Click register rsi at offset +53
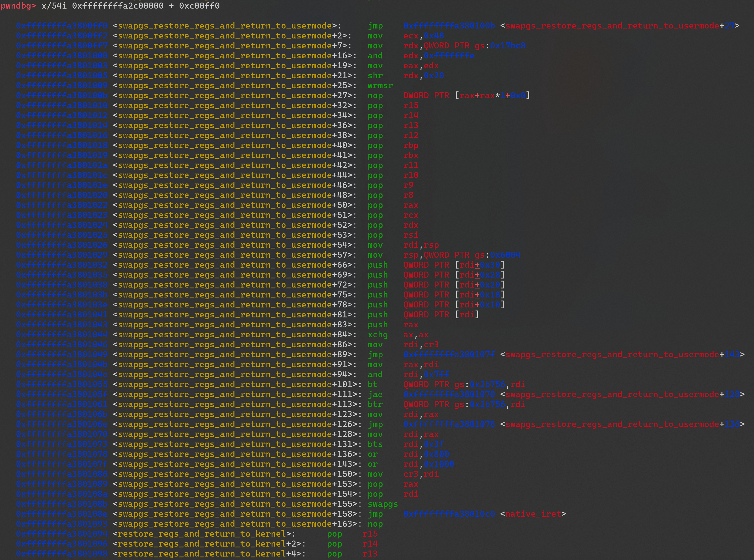The image size is (754, 560). 411,235
